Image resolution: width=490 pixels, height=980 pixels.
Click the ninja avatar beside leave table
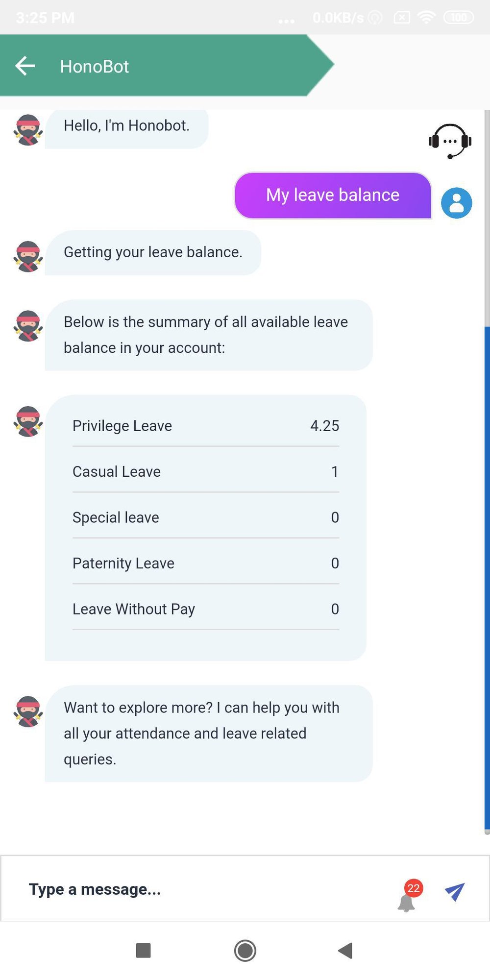(28, 421)
